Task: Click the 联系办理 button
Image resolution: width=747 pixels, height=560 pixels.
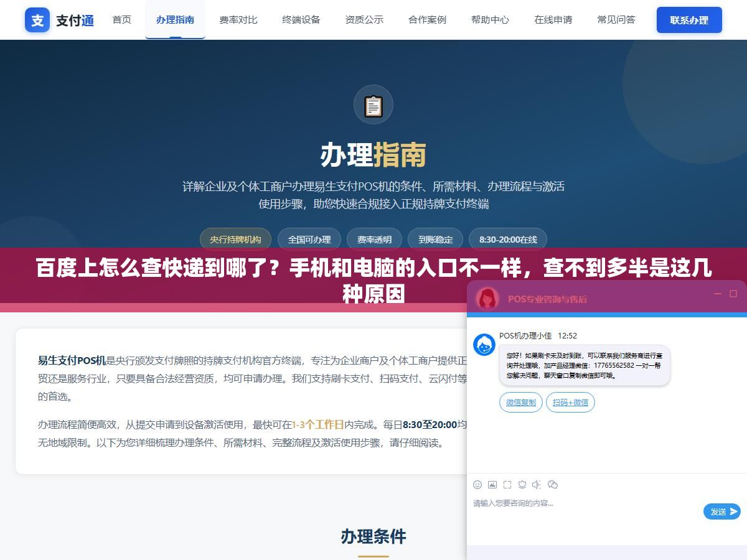Action: tap(689, 20)
